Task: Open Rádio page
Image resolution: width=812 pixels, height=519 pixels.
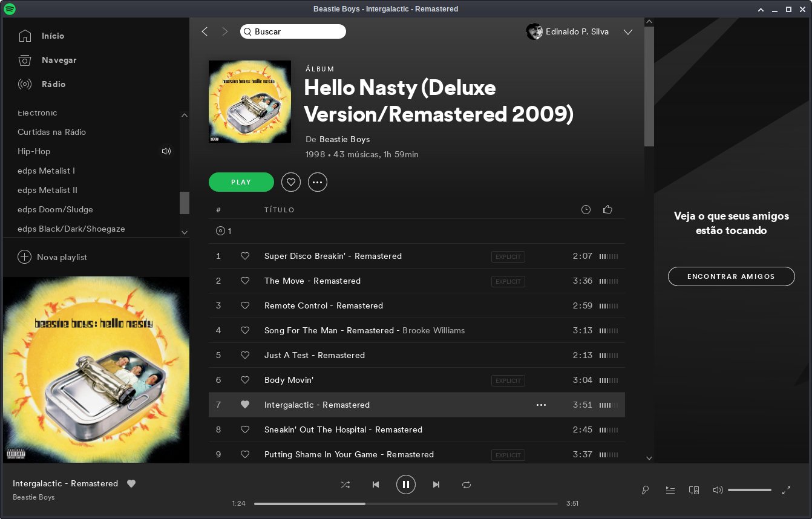Action: (x=54, y=84)
